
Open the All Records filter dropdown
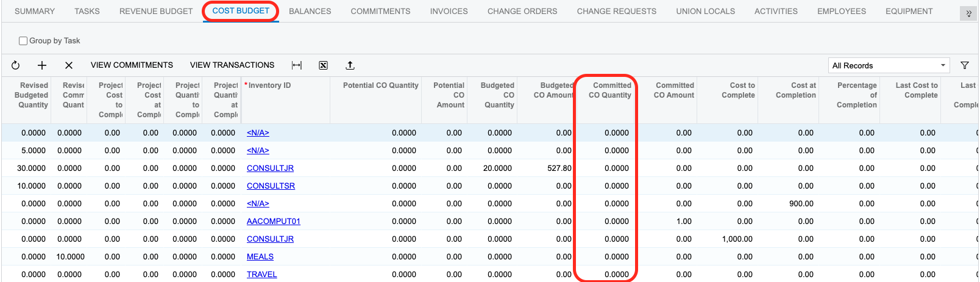point(889,65)
